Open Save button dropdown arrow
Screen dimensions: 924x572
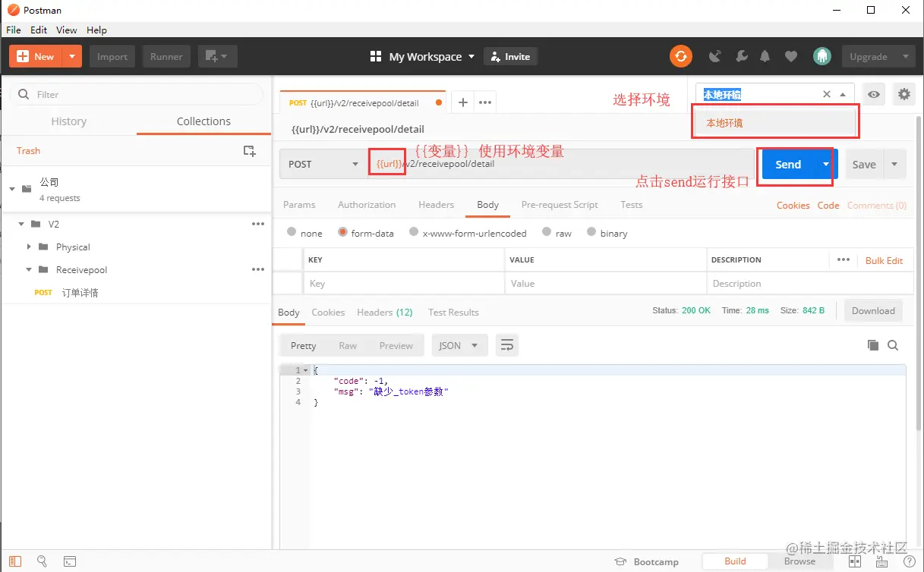(894, 164)
